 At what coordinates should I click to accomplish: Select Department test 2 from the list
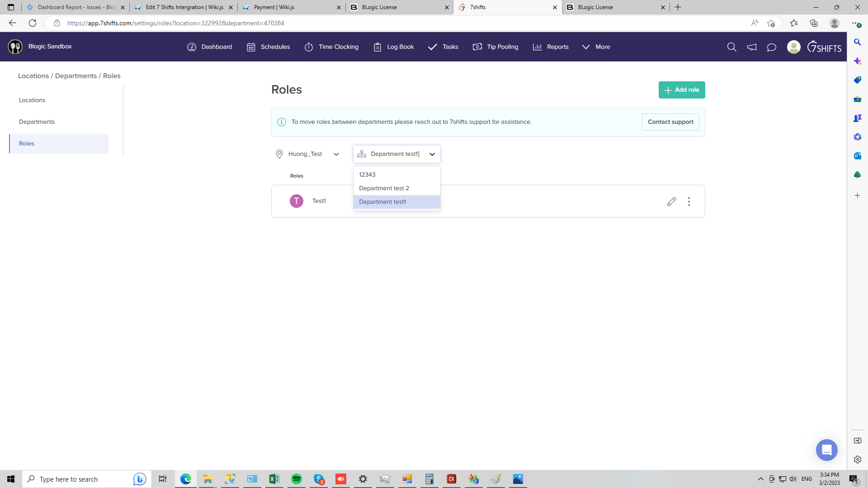[384, 188]
